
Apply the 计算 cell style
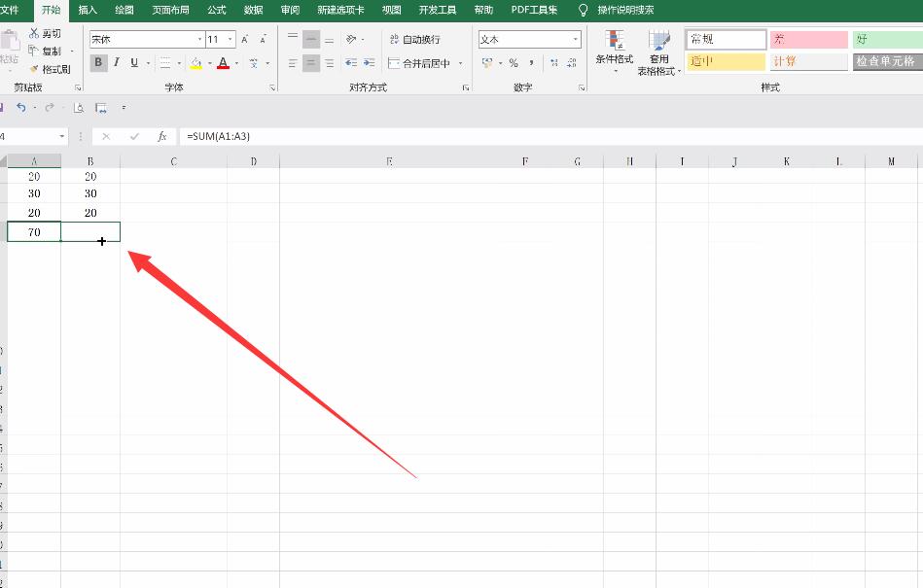click(x=809, y=62)
